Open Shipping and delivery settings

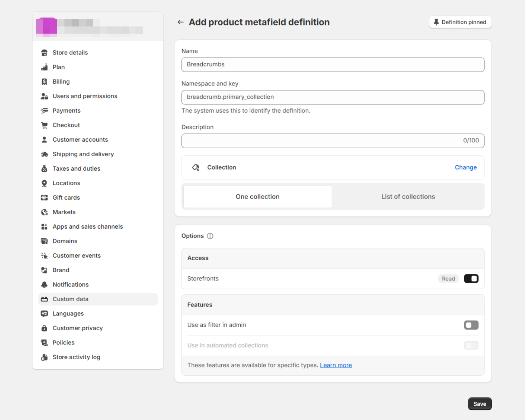coord(83,154)
